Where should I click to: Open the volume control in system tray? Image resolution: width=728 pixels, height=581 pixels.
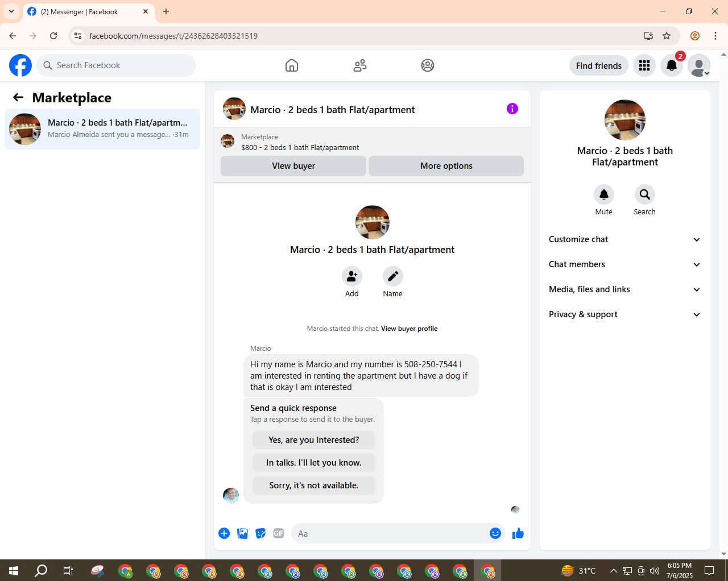click(655, 571)
